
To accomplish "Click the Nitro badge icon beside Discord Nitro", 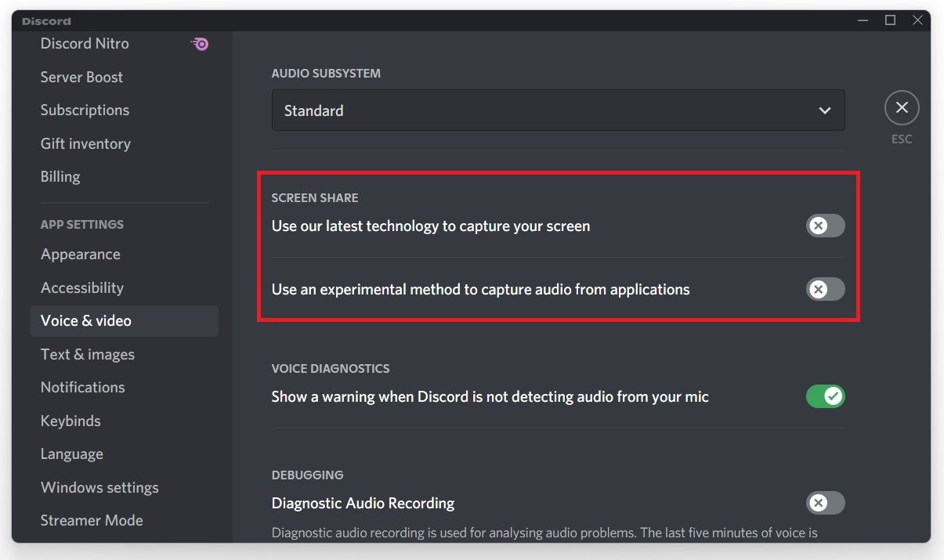I will pyautogui.click(x=201, y=44).
